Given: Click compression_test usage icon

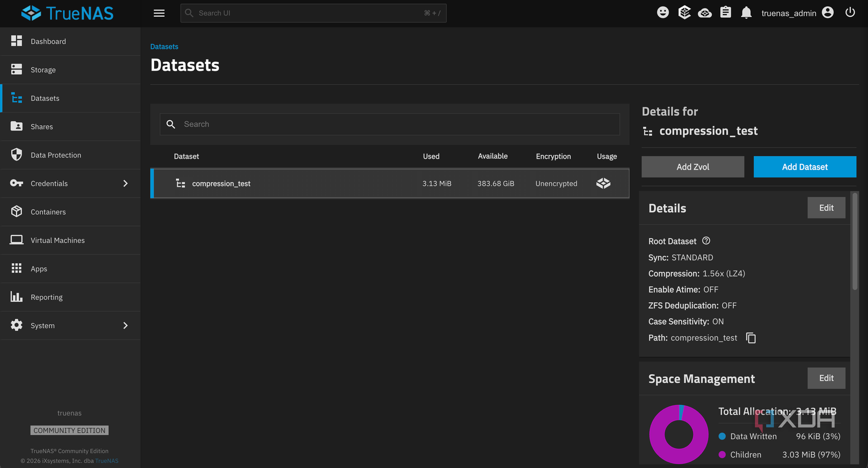Looking at the screenshot, I should pyautogui.click(x=603, y=183).
